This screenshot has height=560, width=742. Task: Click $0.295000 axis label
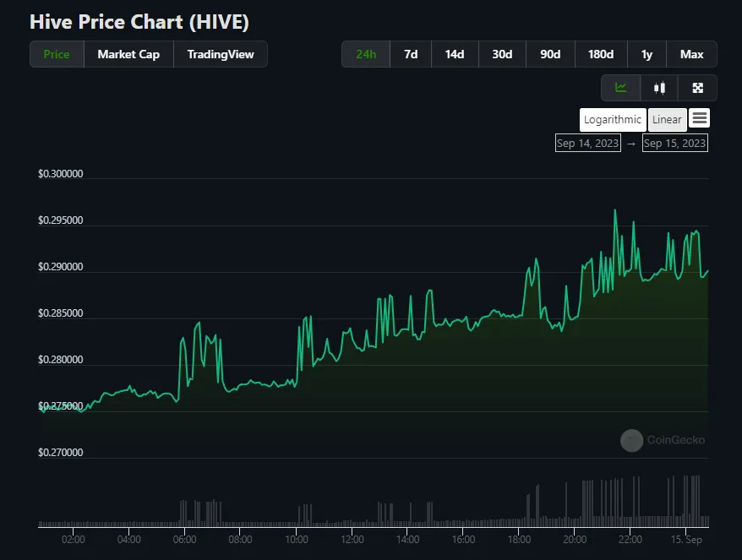(x=61, y=220)
